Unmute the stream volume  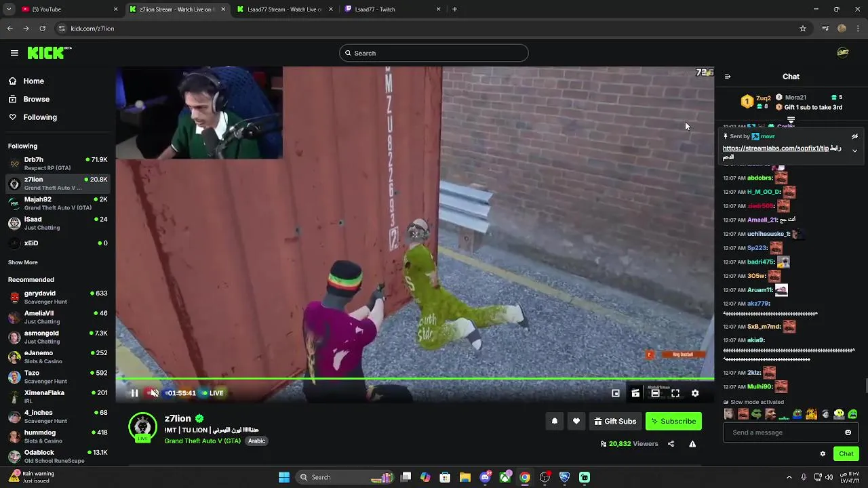pos(154,393)
